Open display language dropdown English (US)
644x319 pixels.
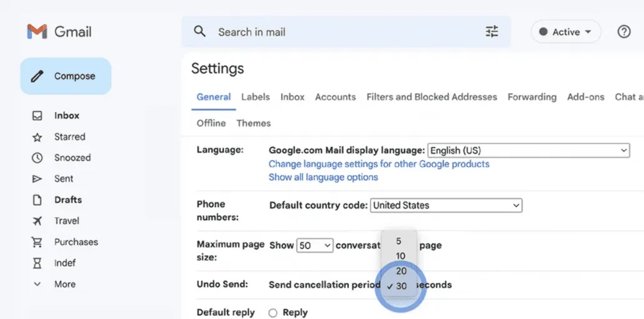(528, 151)
